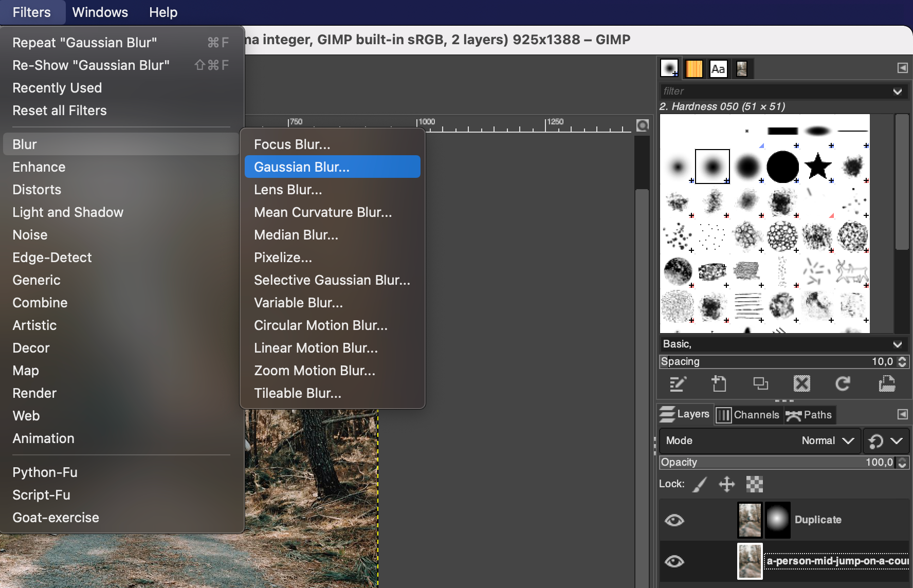Open brush as image
Viewport: 913px width, 588px height.
[x=886, y=384]
